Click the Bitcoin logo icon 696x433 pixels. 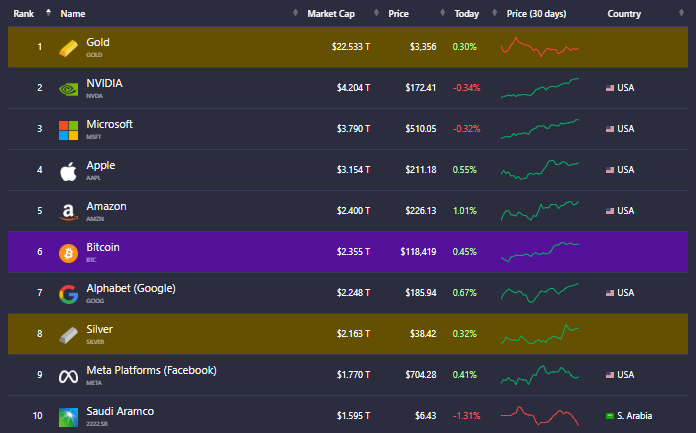(x=68, y=253)
